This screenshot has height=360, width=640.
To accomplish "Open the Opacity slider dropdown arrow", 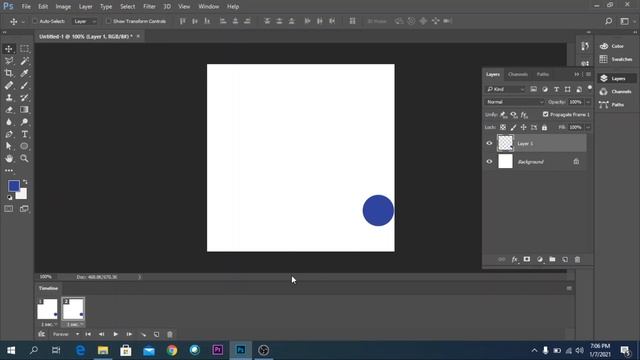I will coord(588,102).
